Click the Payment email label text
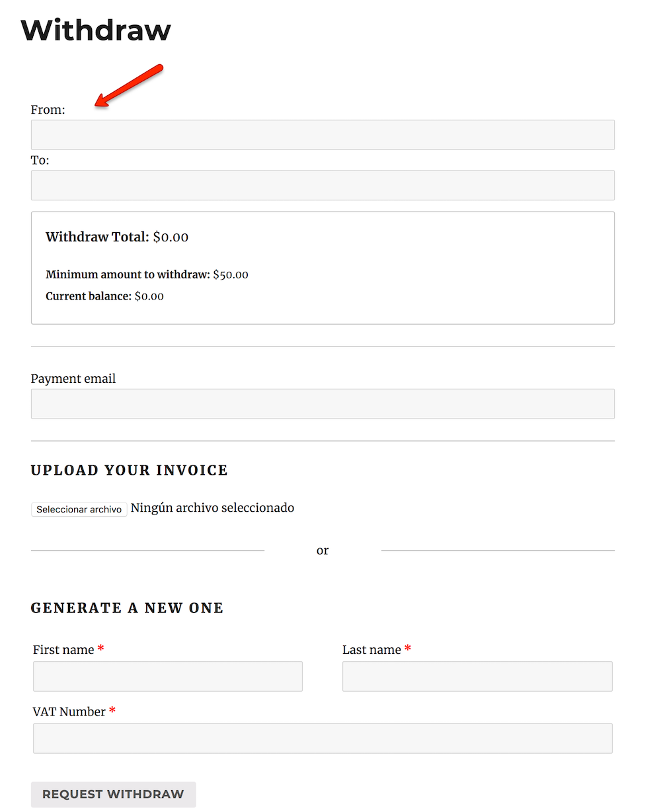Image resolution: width=661 pixels, height=812 pixels. click(x=73, y=378)
